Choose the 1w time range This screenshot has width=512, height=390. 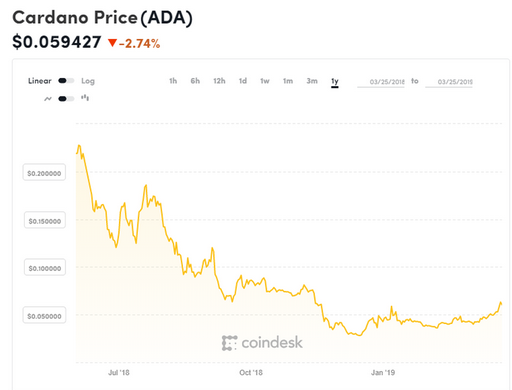pos(265,81)
